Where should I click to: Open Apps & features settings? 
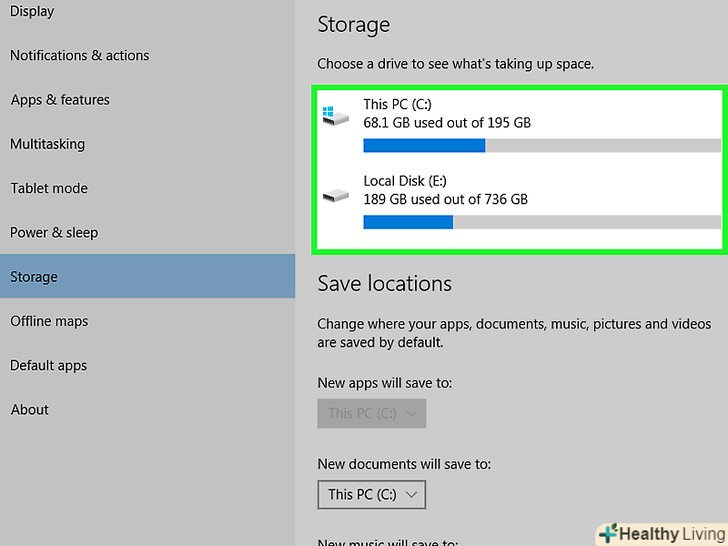coord(60,100)
